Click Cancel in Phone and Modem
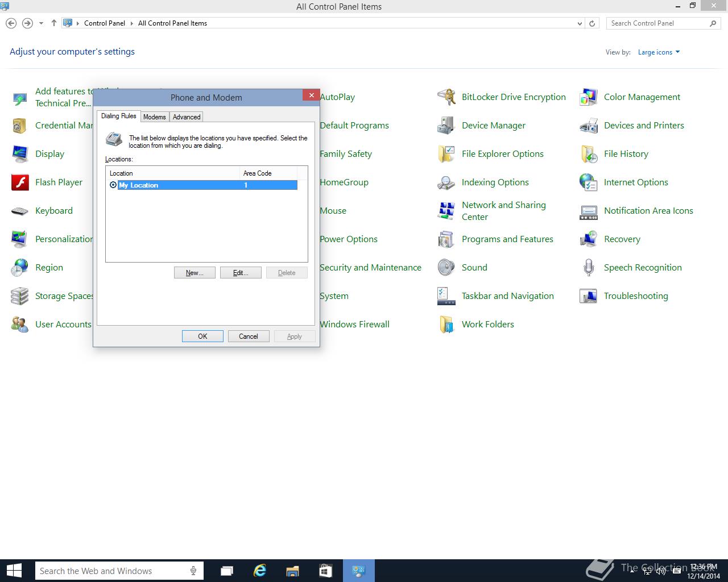The height and width of the screenshot is (582, 728). [x=249, y=336]
